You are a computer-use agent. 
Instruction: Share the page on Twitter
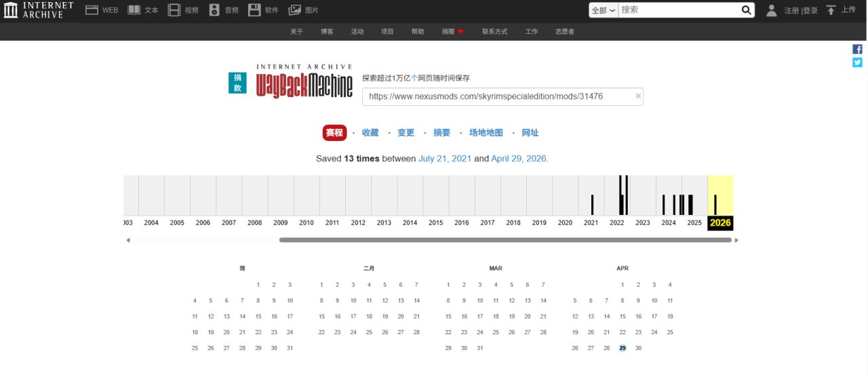coord(857,62)
